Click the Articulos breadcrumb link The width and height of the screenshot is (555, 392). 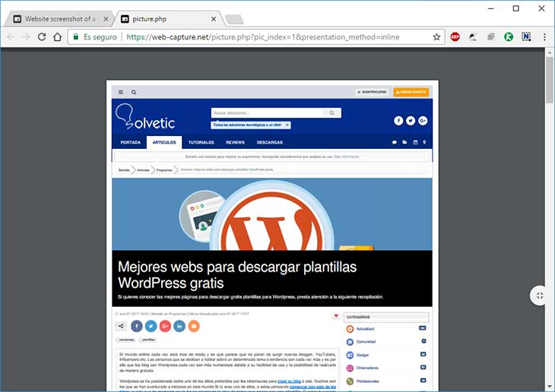tap(143, 170)
